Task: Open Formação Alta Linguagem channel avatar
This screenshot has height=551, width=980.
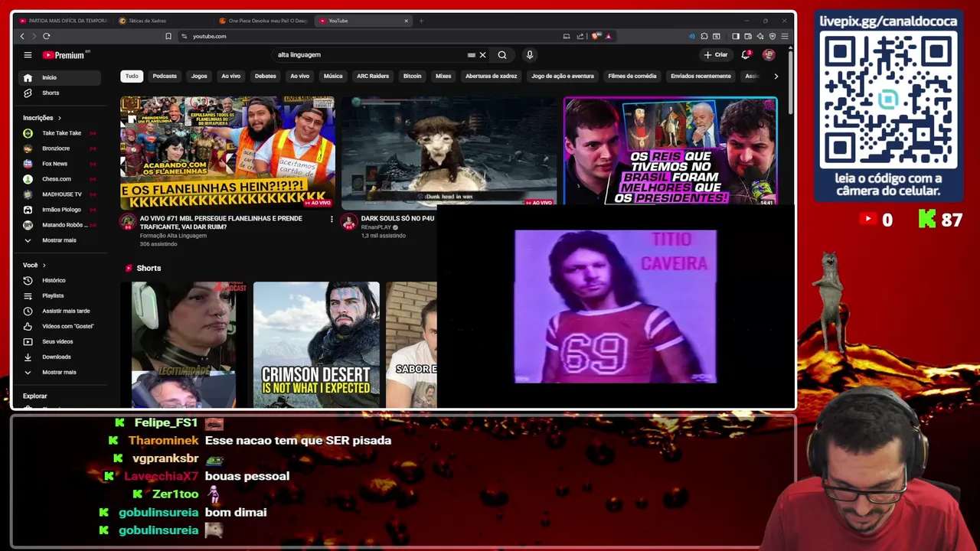Action: 128,222
